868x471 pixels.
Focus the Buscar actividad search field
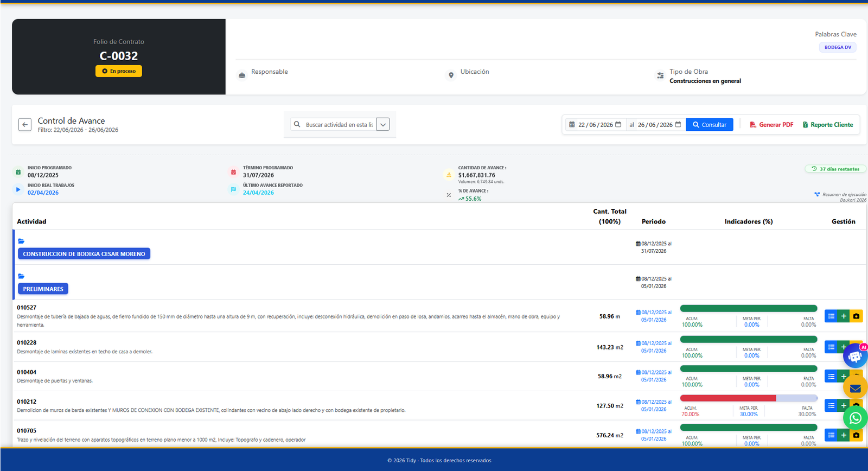click(338, 125)
